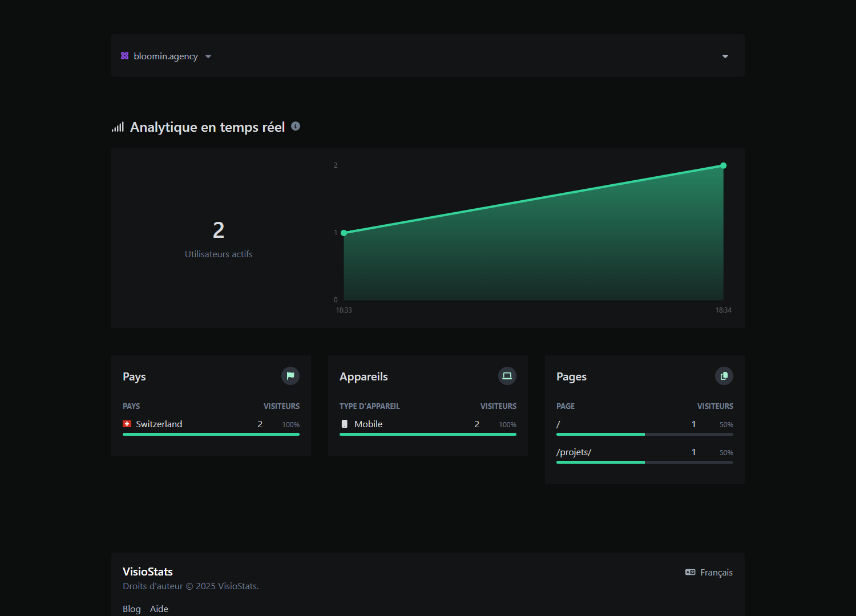The image size is (856, 616).
Task: Click the signal bars icon near the heading
Action: (x=118, y=127)
